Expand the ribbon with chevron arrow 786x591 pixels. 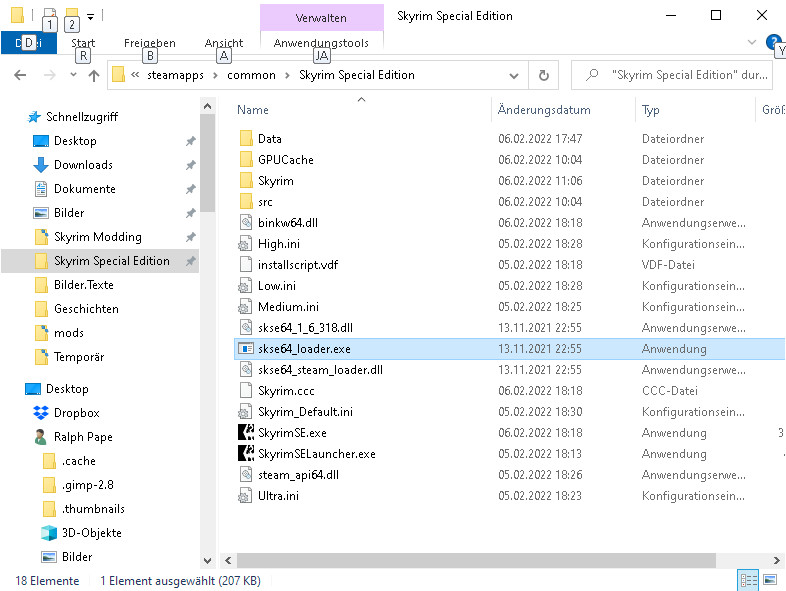pyautogui.click(x=752, y=43)
